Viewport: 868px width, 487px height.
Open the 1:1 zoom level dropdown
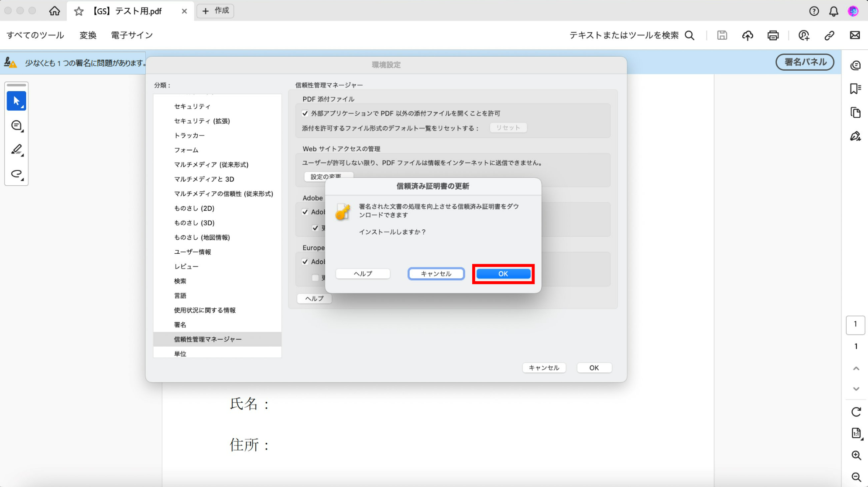click(856, 433)
